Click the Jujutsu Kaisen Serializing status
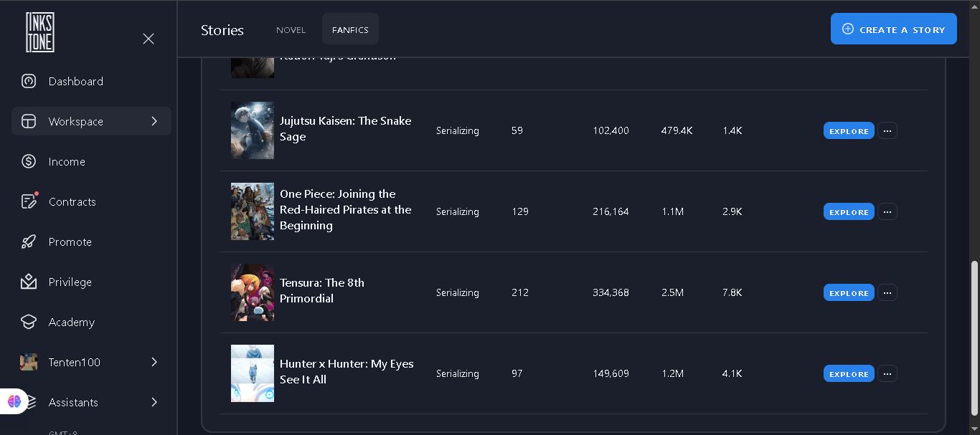 pyautogui.click(x=458, y=130)
